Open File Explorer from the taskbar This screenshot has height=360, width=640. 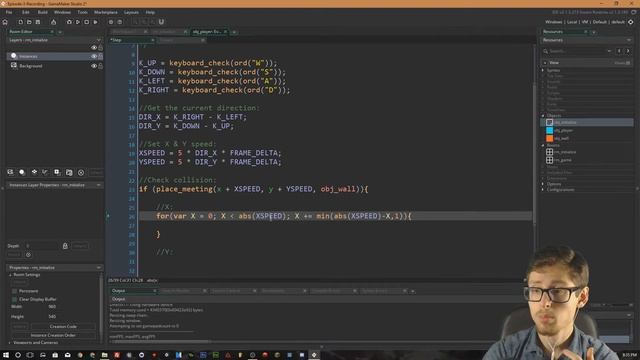click(x=104, y=355)
